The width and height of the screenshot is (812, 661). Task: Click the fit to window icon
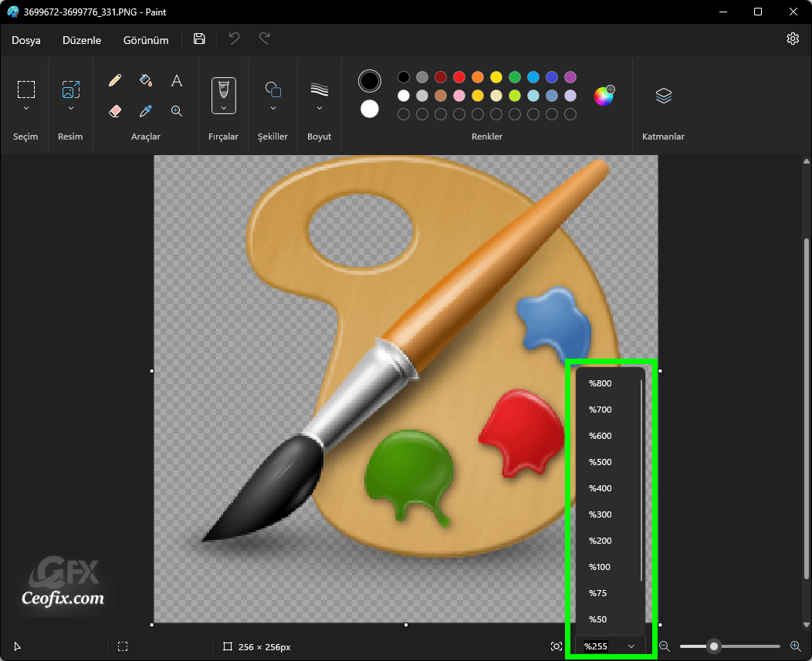coord(557,646)
